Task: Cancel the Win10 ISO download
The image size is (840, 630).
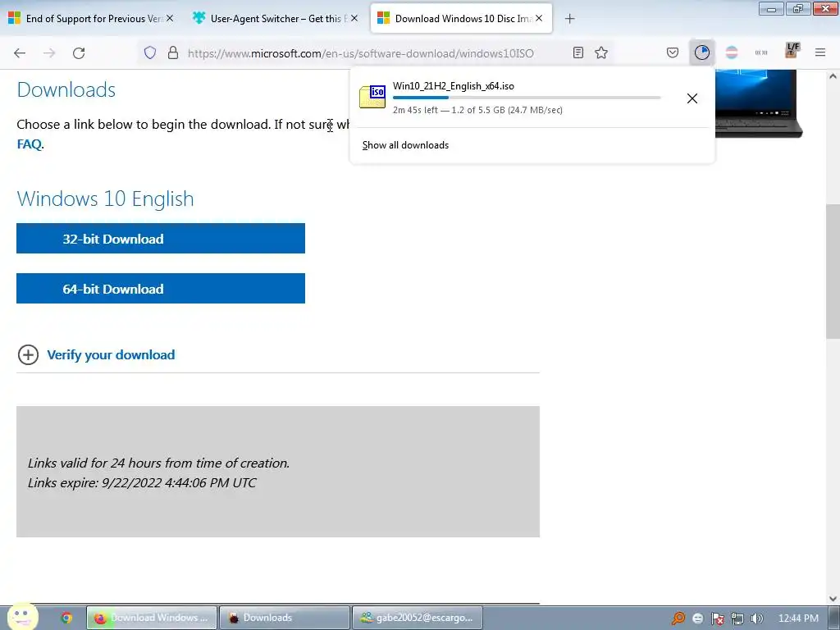Action: point(692,98)
